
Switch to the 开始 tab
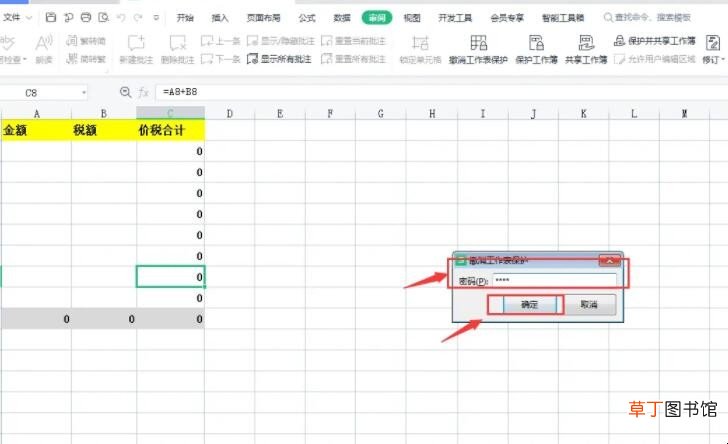(185, 18)
